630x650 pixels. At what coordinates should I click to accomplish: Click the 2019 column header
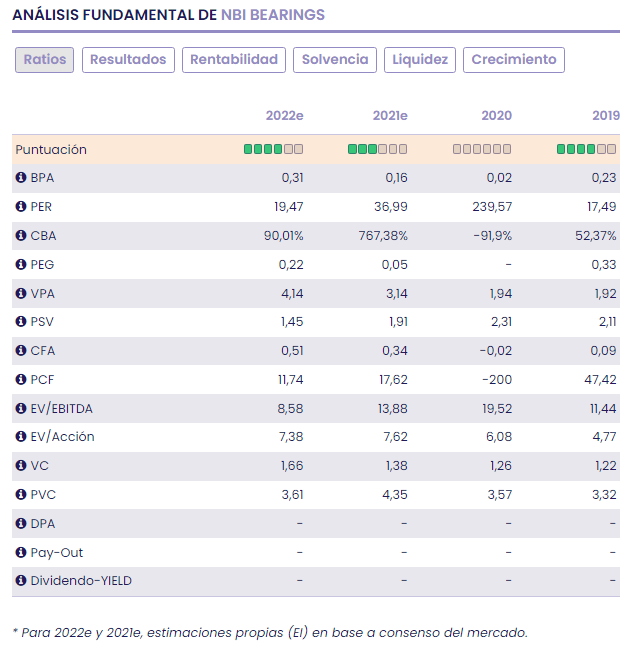click(x=606, y=116)
